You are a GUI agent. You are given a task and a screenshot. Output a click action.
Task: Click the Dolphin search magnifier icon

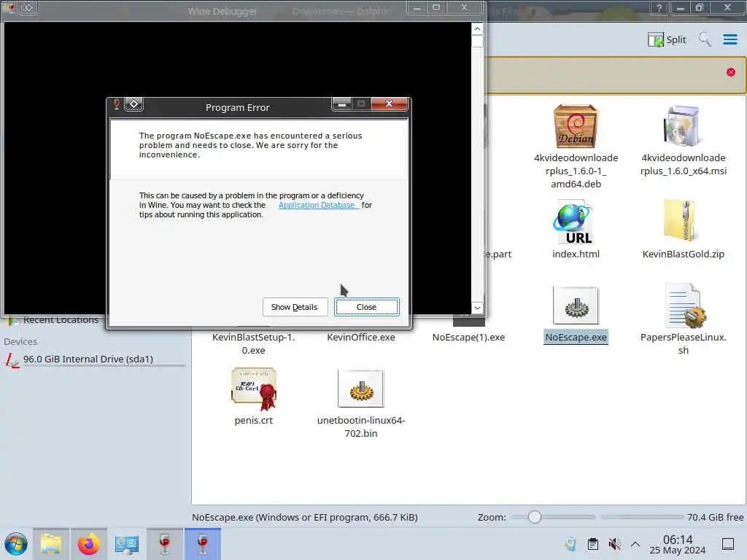704,39
